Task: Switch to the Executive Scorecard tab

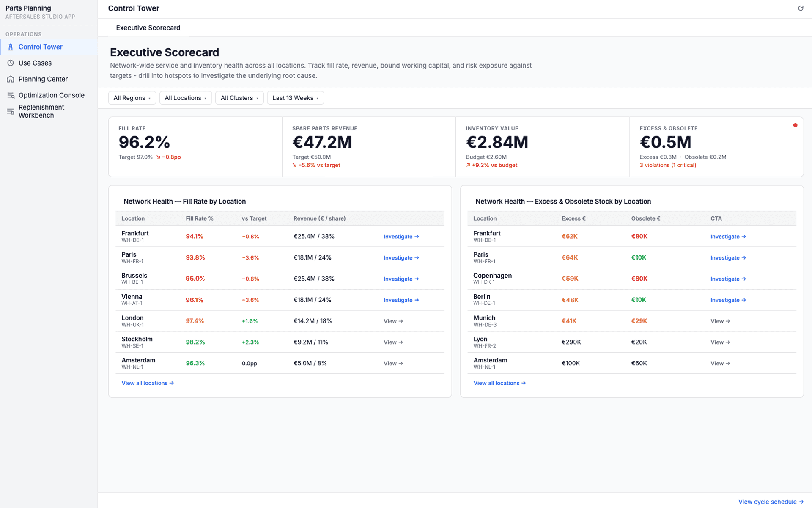Action: pos(148,28)
